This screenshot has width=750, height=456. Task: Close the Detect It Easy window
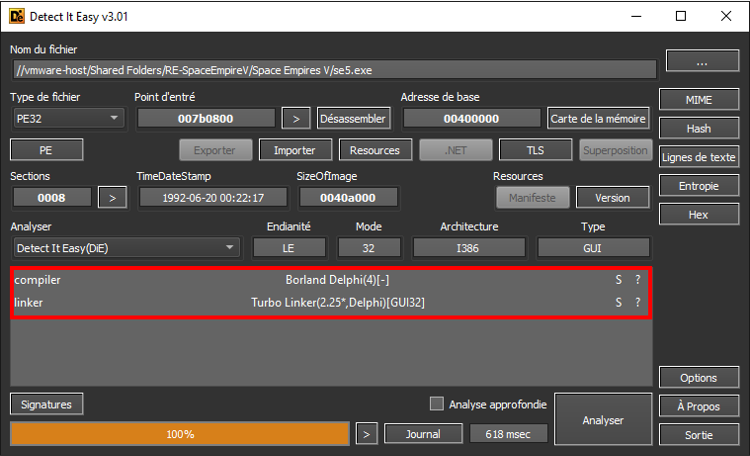point(726,16)
